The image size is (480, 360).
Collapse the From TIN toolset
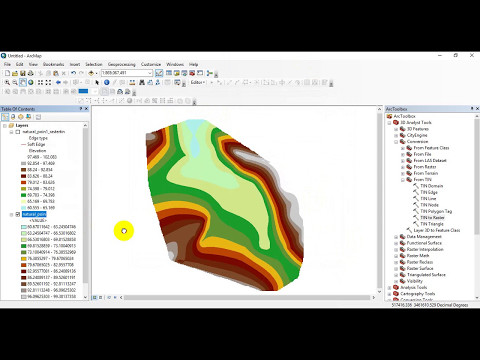click(403, 180)
